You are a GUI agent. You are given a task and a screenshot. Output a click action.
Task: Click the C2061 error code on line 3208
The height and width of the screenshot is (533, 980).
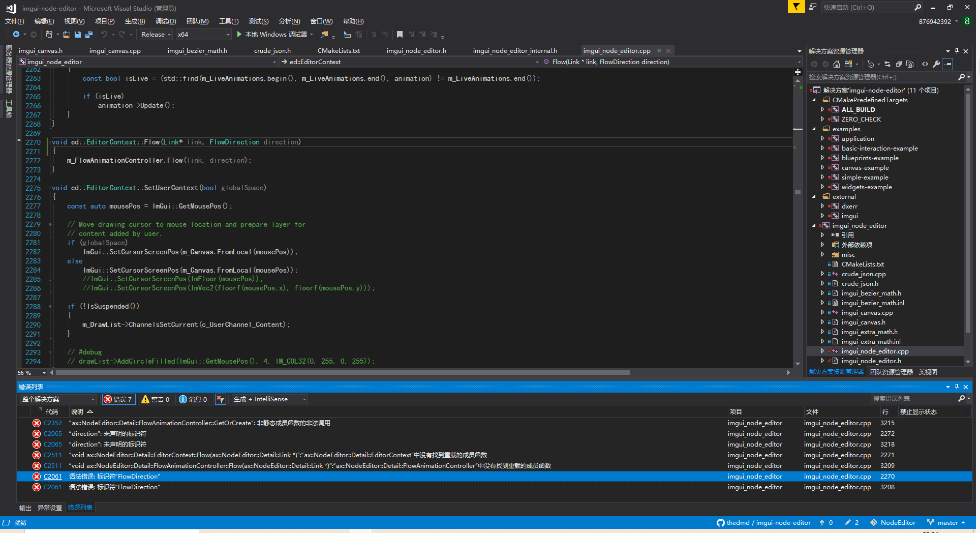(53, 487)
